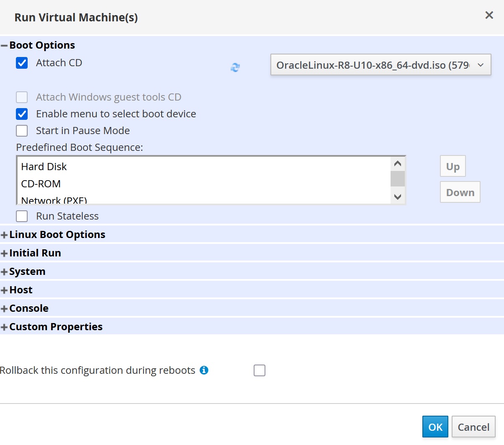Refresh the attached CD image list

[235, 67]
